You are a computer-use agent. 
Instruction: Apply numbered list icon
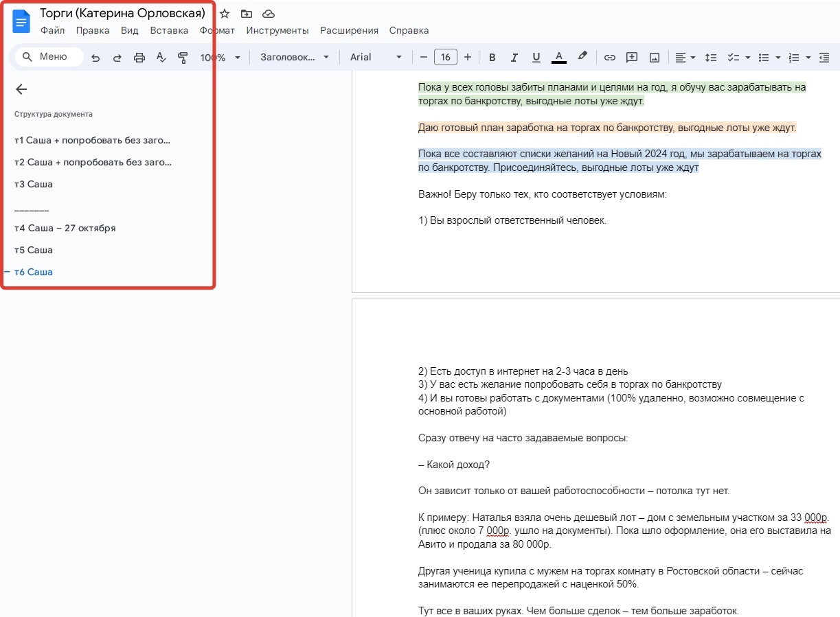tap(795, 58)
